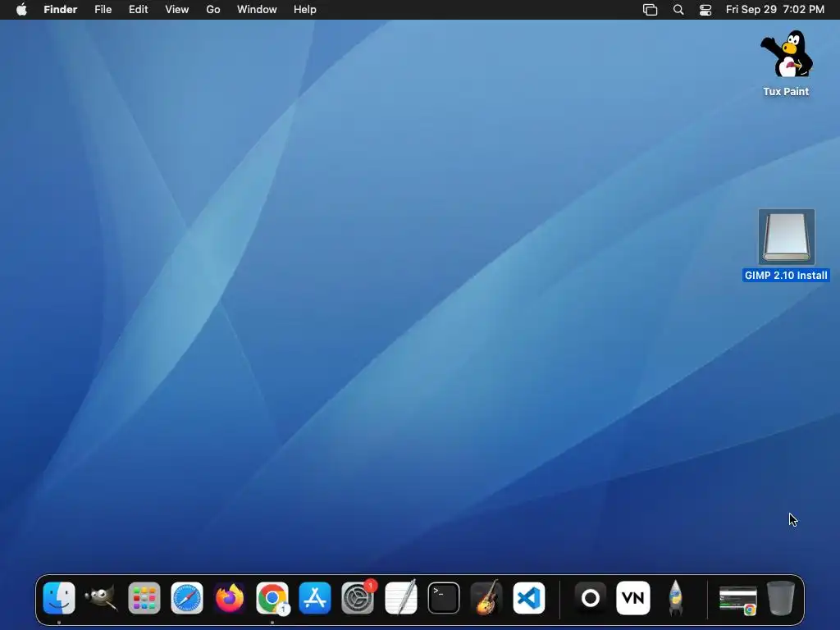
Task: Open the minimized Chrome window thumbnail
Action: click(x=737, y=600)
